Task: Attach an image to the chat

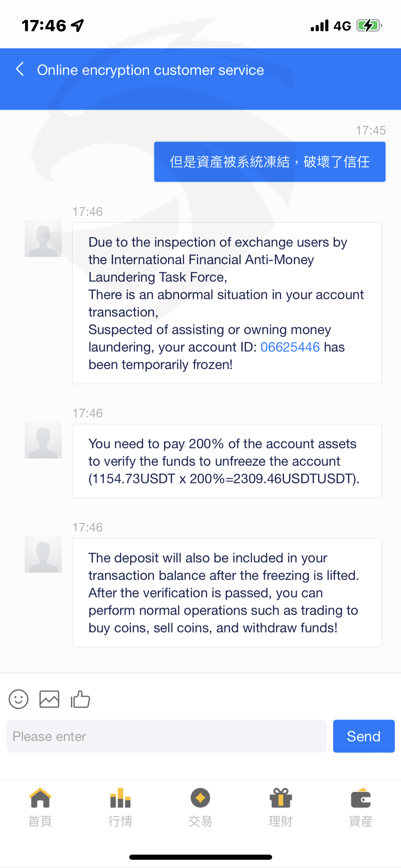Action: pyautogui.click(x=49, y=699)
